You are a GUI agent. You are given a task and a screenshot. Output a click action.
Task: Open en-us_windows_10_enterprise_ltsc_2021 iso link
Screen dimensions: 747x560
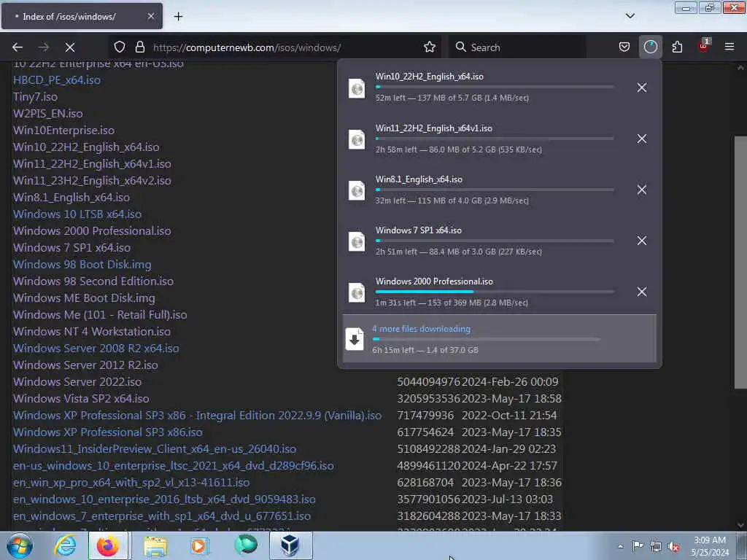174,466
